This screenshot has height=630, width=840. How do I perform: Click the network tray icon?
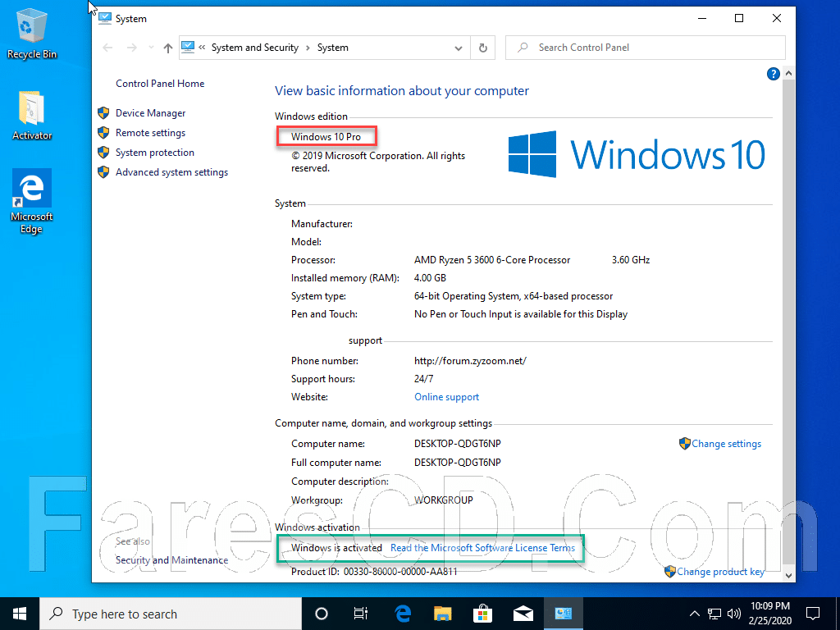tap(714, 614)
